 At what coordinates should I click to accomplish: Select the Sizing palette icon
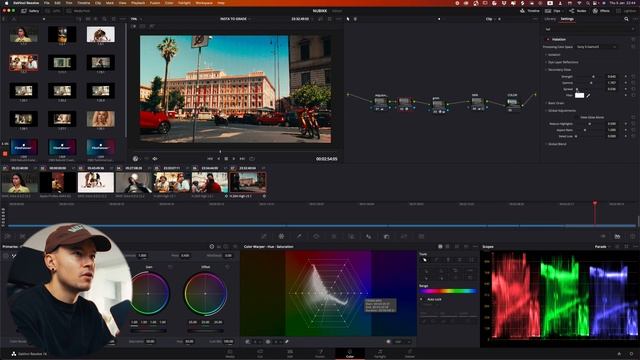point(404,236)
